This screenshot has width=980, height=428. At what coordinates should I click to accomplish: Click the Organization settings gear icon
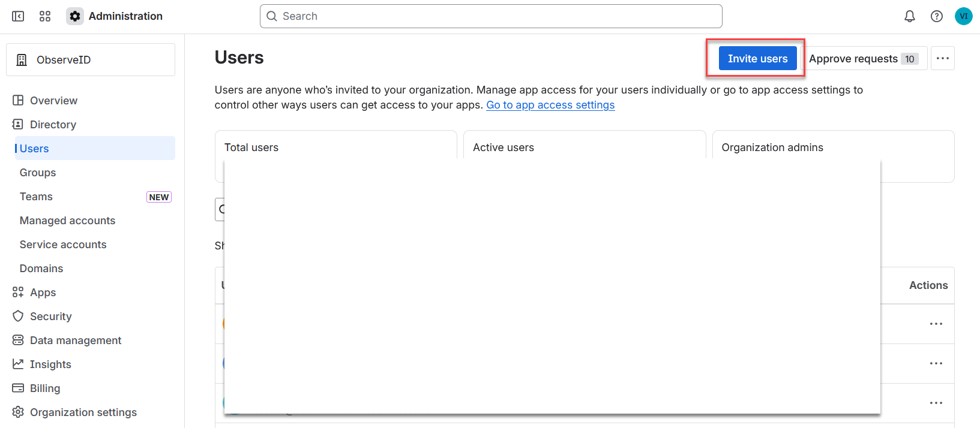pyautogui.click(x=18, y=412)
